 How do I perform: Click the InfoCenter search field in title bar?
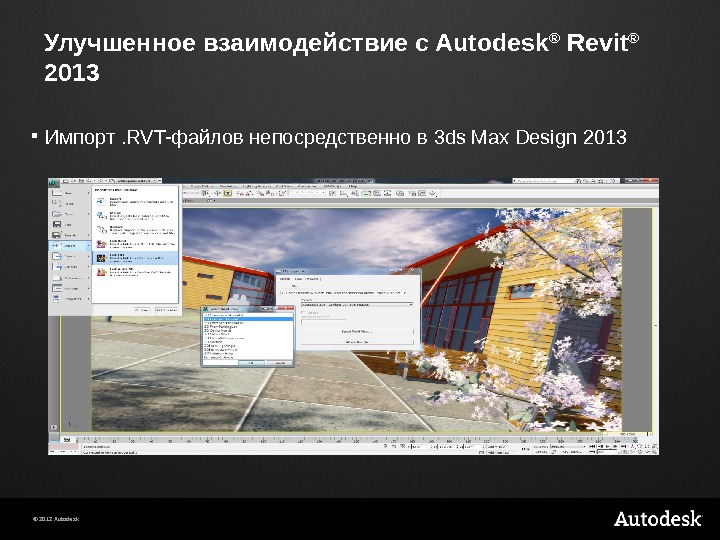(x=545, y=181)
